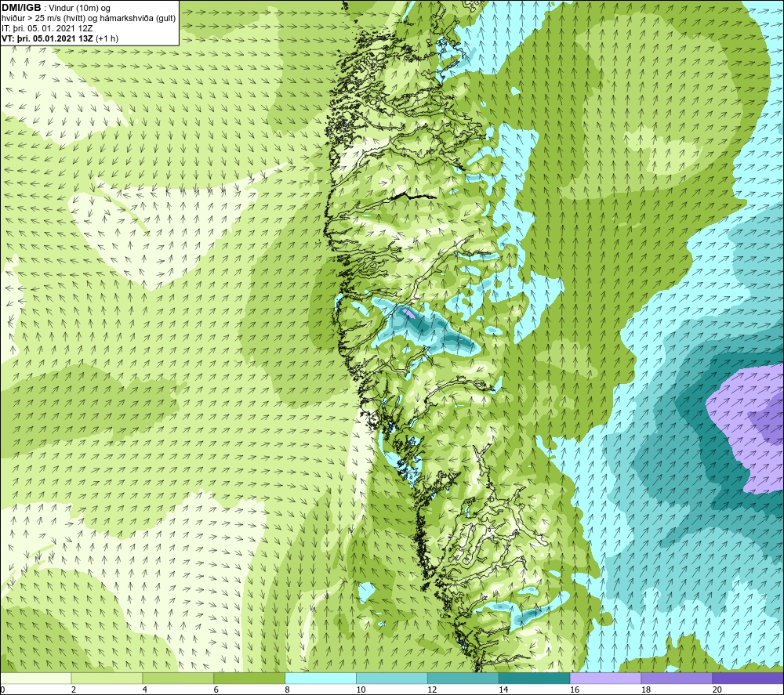
Task: Click the 'hviður > 25 m/s' legend line
Action: tap(89, 18)
